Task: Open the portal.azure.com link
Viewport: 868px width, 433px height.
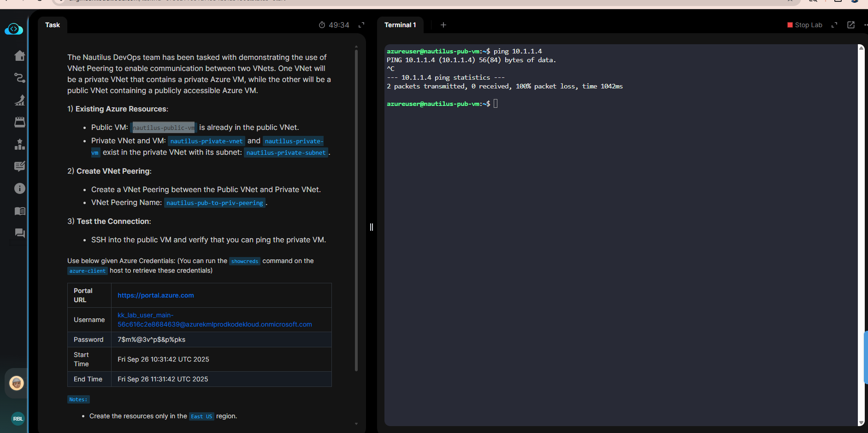Action: coord(155,295)
